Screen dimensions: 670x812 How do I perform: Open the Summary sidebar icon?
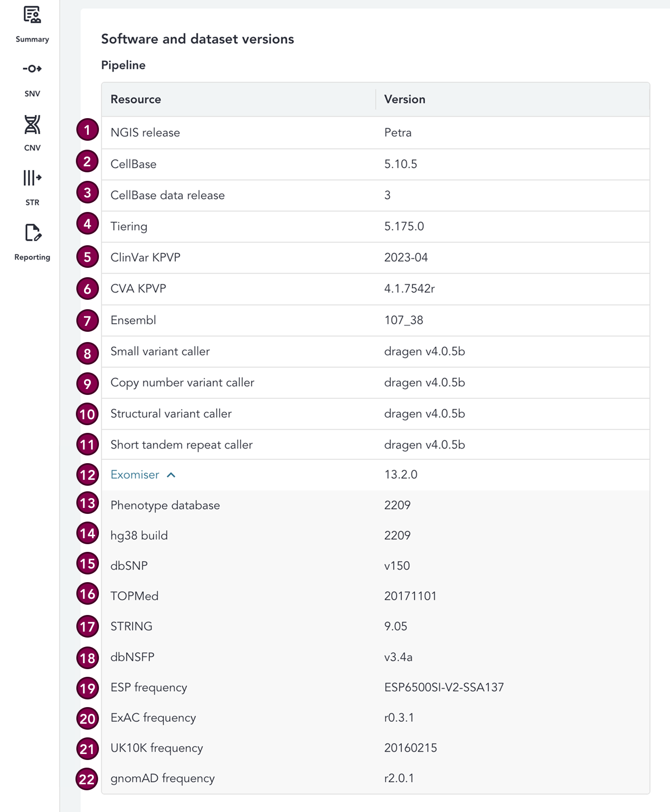pyautogui.click(x=32, y=15)
